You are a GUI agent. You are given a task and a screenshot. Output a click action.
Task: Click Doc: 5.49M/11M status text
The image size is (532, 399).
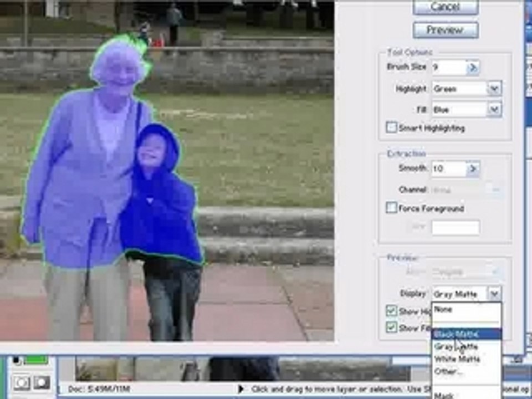pyautogui.click(x=99, y=389)
